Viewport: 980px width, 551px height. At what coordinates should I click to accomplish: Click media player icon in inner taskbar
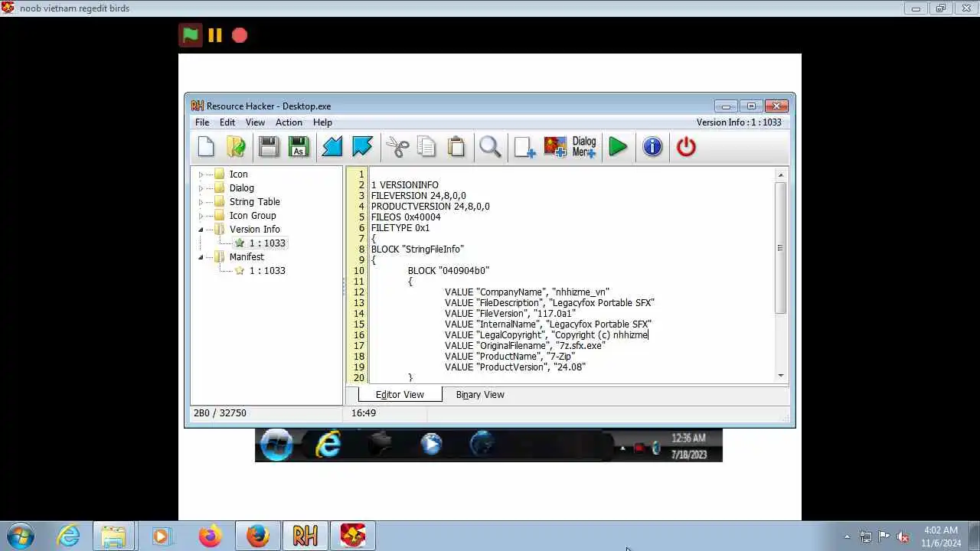[x=431, y=445]
